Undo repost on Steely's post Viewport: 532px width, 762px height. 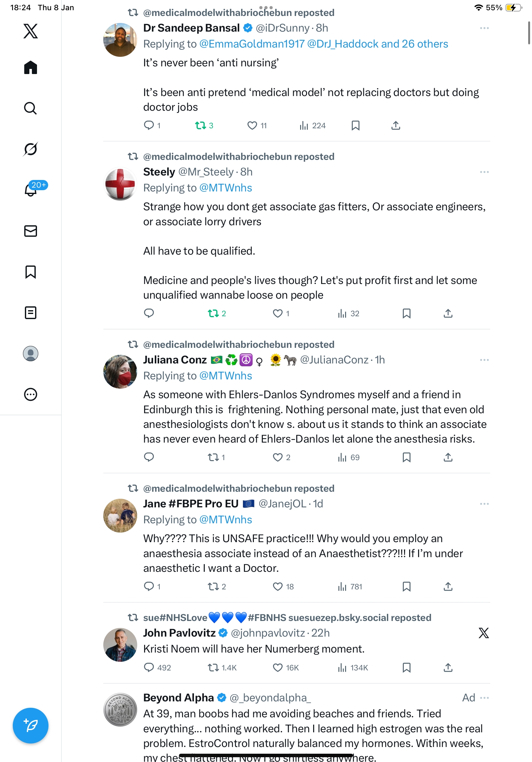[213, 313]
